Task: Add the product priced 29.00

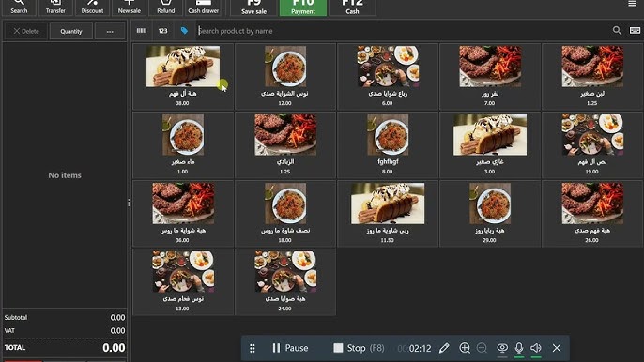Action: [490, 214]
